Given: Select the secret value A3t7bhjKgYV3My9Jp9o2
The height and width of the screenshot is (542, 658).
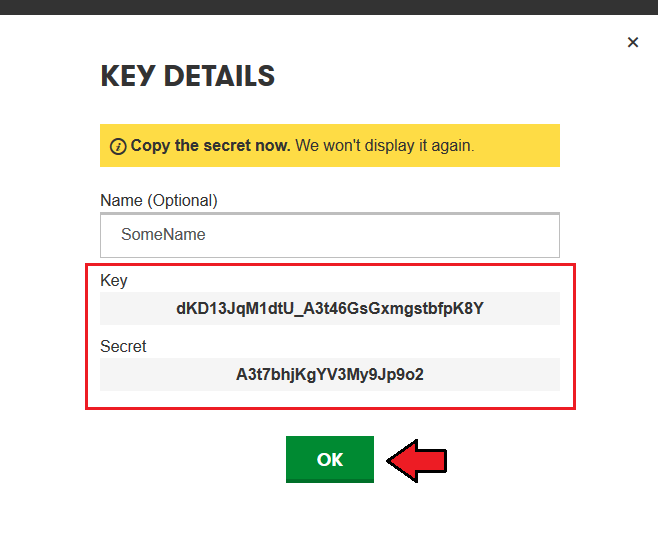Looking at the screenshot, I should [x=330, y=374].
